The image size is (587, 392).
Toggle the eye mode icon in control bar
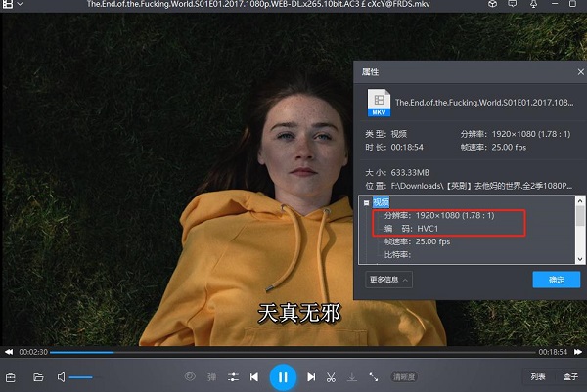tap(190, 376)
